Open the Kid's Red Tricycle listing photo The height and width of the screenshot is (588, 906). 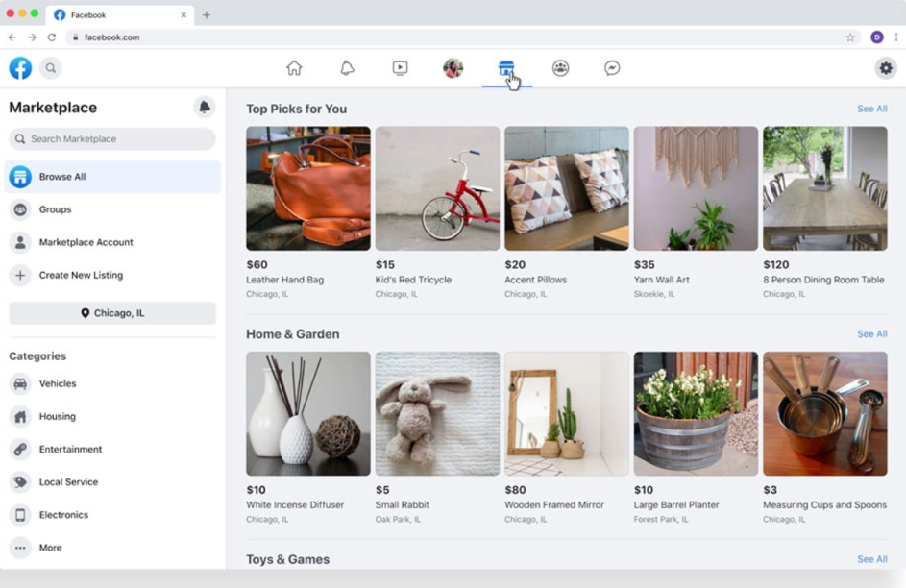437,188
